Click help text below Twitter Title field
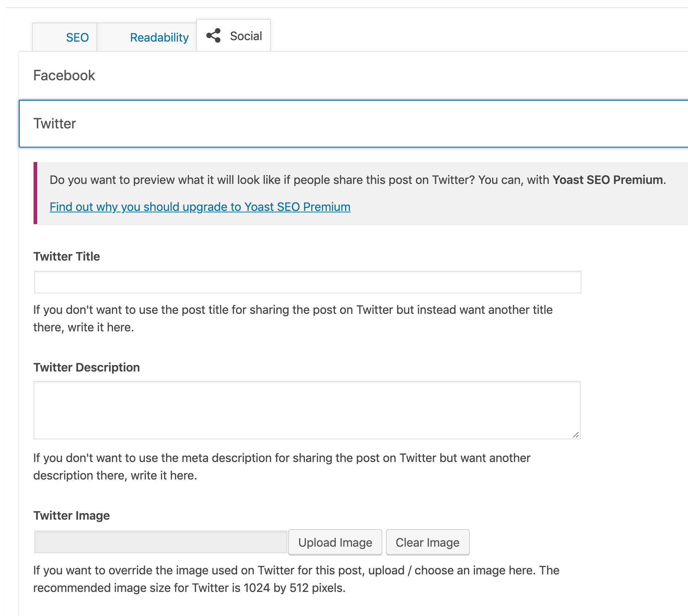 pos(293,319)
